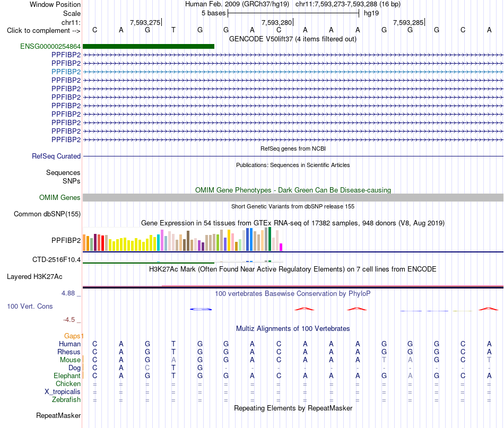Click the 7,593,275 ruler position marker
The height and width of the screenshot is (428, 504).
coord(145,22)
